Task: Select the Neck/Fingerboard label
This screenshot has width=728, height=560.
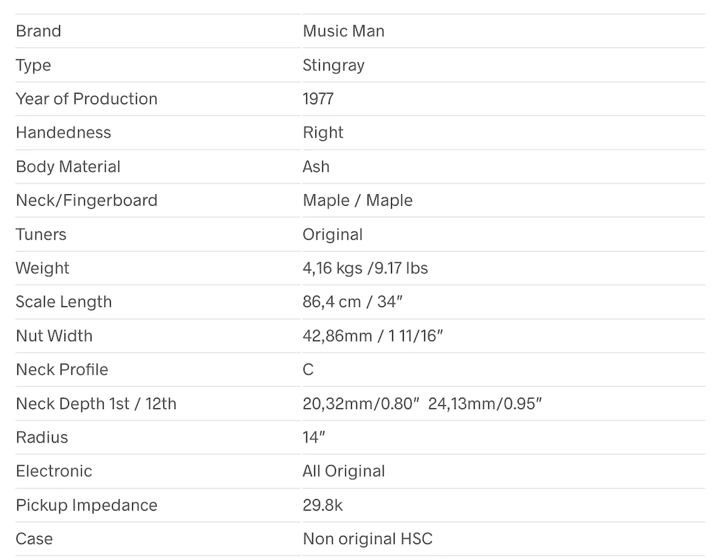Action: coord(87,200)
